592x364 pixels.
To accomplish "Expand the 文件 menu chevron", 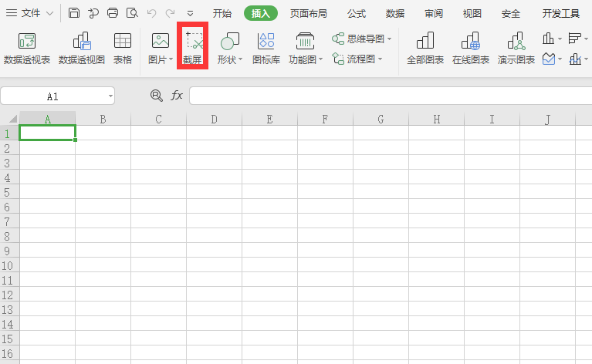I will (x=49, y=14).
